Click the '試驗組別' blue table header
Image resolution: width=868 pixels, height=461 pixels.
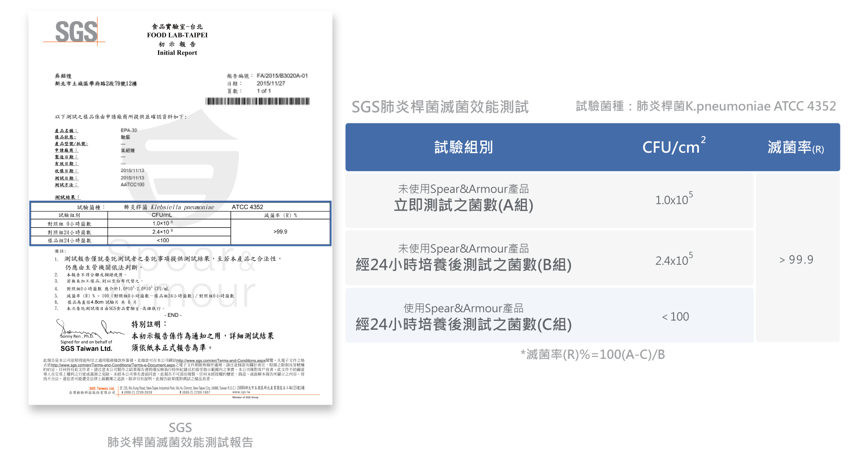[463, 147]
